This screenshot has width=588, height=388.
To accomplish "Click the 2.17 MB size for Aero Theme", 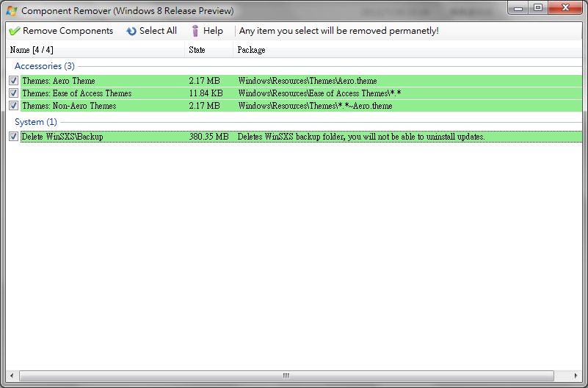I will (x=204, y=81).
